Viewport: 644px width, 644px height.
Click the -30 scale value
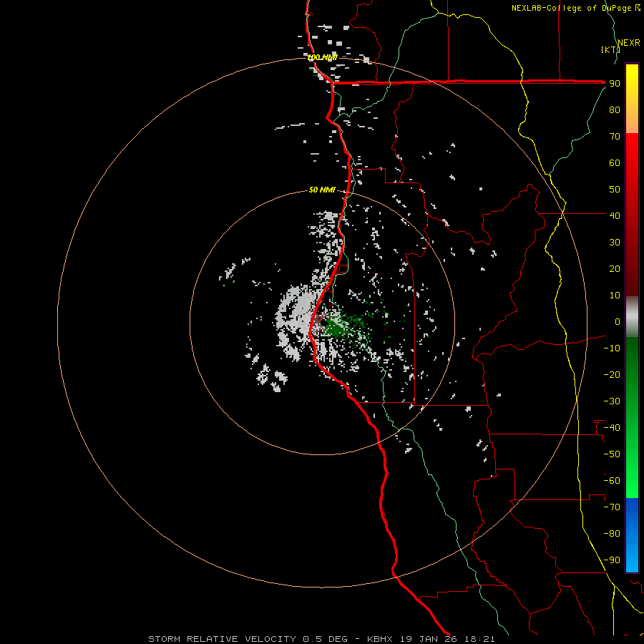[x=612, y=401]
